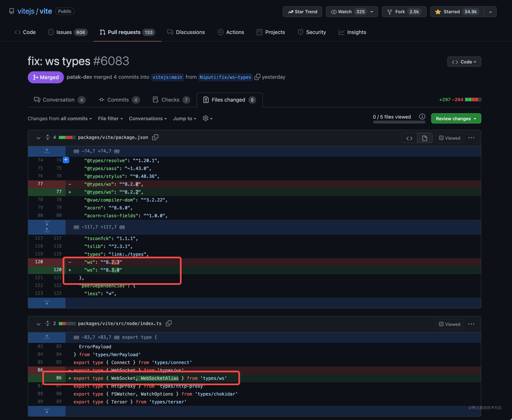
Task: Expand hidden lines up before line 117
Action: (47, 230)
